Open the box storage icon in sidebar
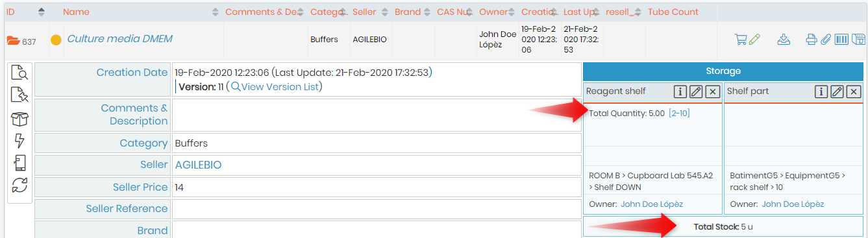This screenshot has width=868, height=238. pyautogui.click(x=20, y=119)
